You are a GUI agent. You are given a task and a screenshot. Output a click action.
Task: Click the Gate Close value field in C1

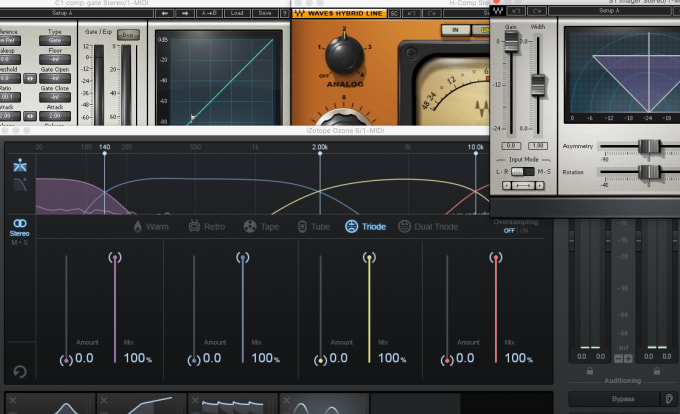[55, 97]
